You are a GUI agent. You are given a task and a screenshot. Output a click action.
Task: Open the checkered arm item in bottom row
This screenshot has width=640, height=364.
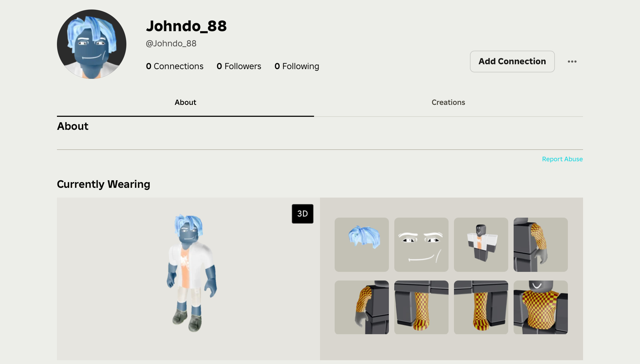point(361,307)
